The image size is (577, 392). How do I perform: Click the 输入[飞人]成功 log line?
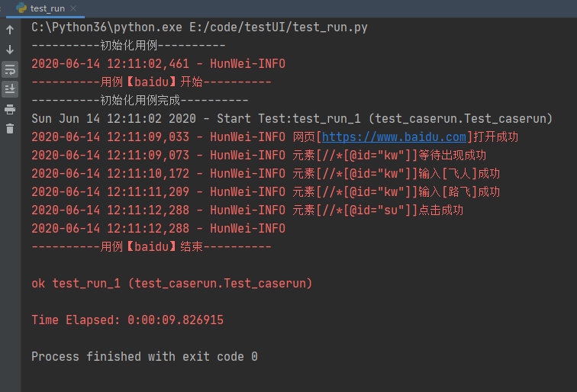pos(266,174)
